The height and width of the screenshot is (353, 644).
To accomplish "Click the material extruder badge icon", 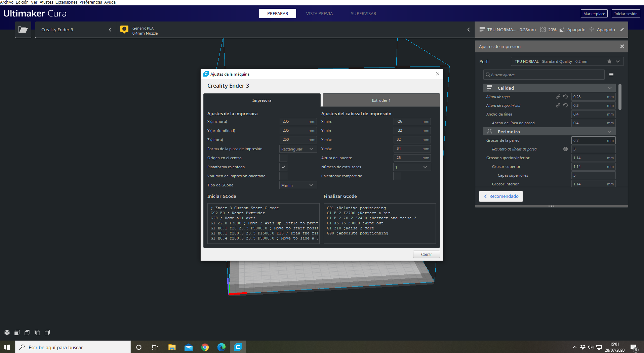I will tap(124, 30).
